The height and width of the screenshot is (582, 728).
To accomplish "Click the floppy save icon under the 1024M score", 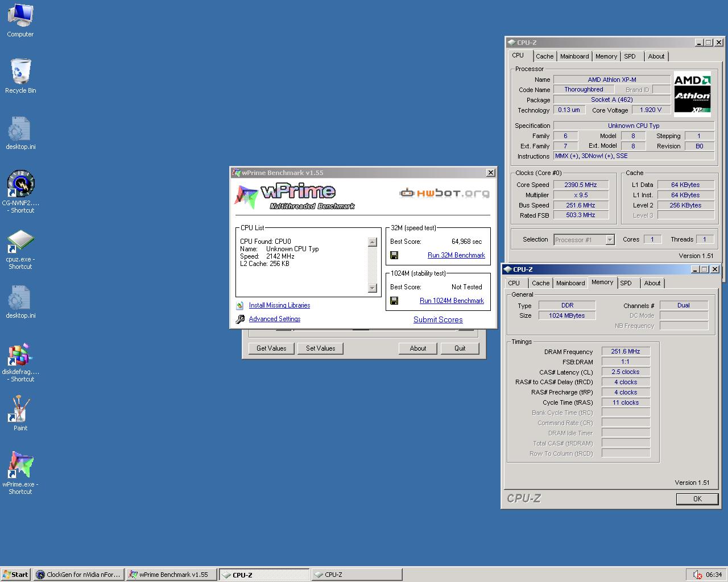I will [x=394, y=301].
